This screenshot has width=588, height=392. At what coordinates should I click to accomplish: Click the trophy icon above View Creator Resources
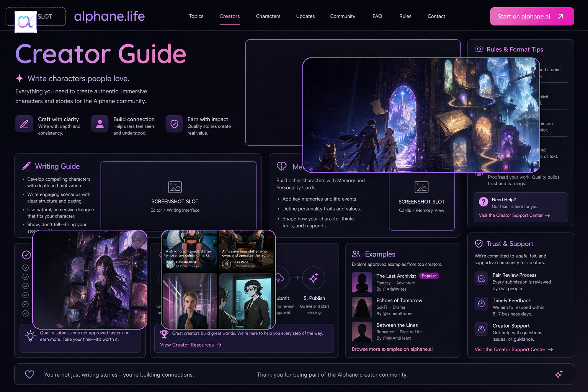(x=164, y=334)
